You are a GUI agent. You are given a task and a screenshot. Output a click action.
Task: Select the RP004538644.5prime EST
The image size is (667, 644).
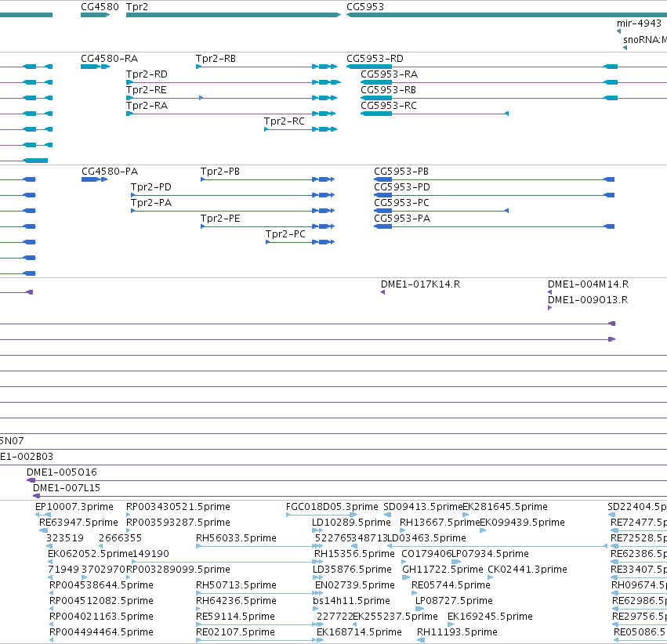[51, 593]
